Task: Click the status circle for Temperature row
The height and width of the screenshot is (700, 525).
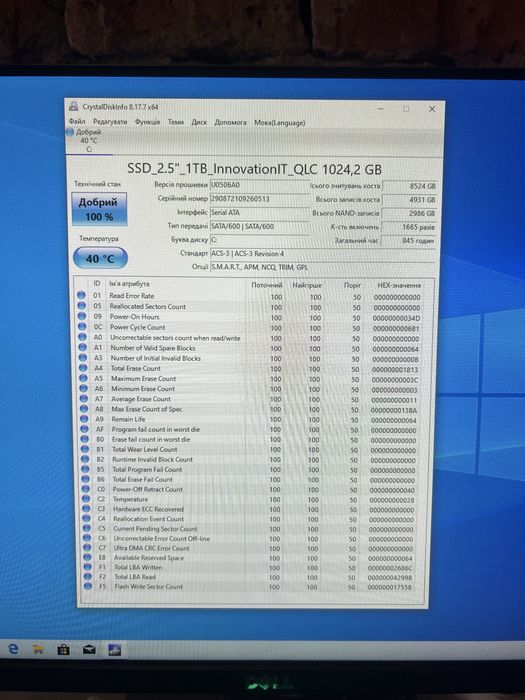Action: click(x=87, y=499)
